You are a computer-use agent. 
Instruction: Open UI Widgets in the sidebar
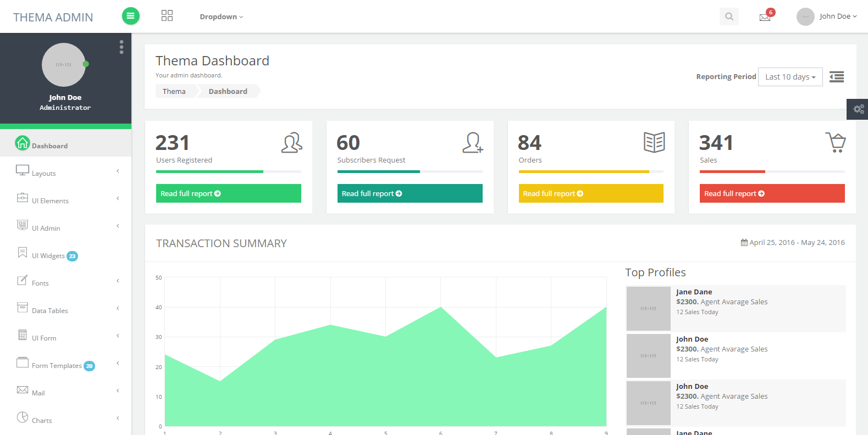point(48,255)
